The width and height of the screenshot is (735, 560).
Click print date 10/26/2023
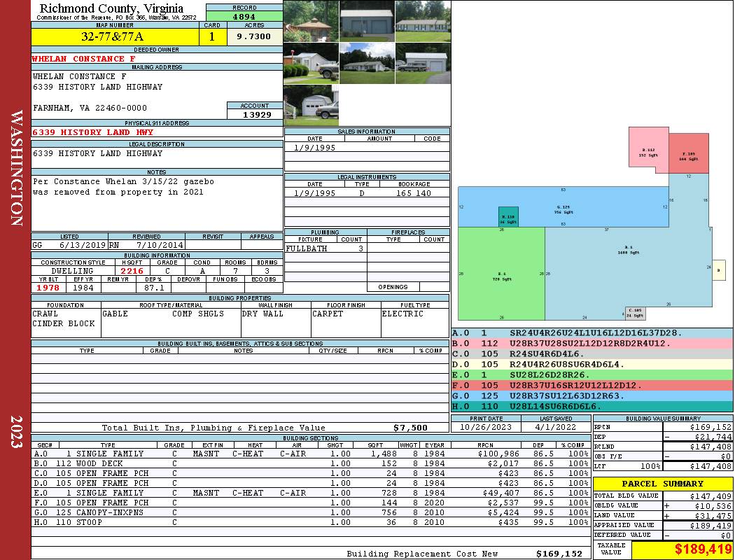click(x=486, y=427)
